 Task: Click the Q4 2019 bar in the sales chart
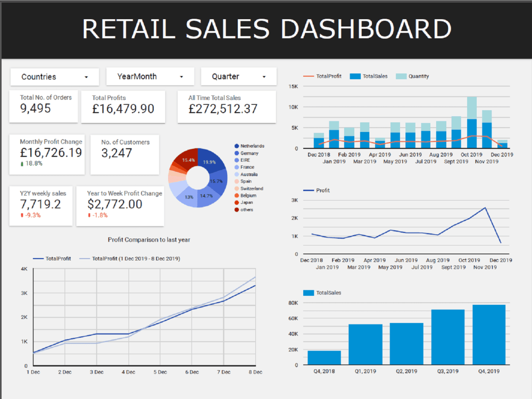click(489, 334)
